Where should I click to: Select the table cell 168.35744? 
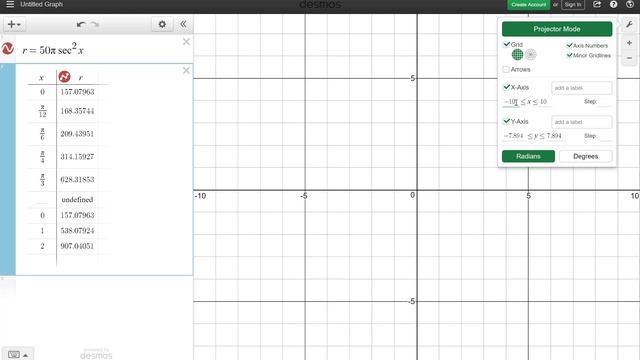78,111
